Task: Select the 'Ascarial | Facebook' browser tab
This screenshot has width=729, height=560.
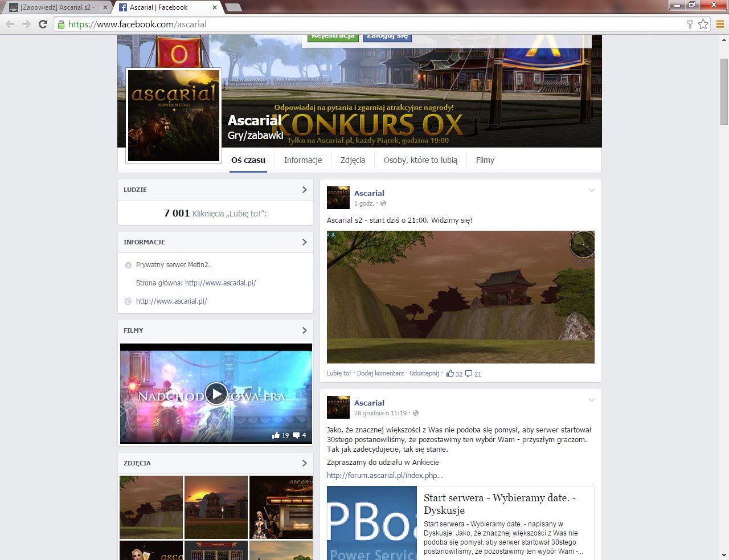Action: pyautogui.click(x=168, y=7)
